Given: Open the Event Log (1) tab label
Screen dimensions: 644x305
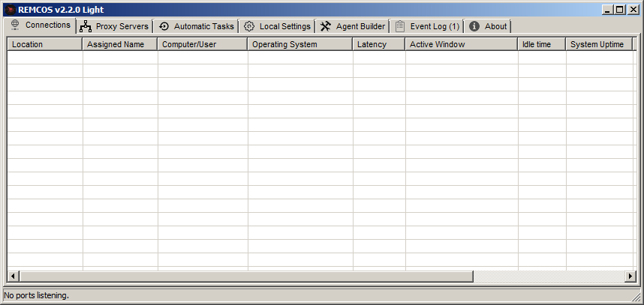Looking at the screenshot, I should [x=435, y=26].
